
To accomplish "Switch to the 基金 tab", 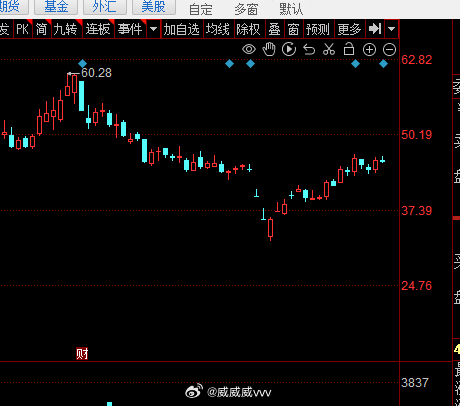I will (56, 6).
